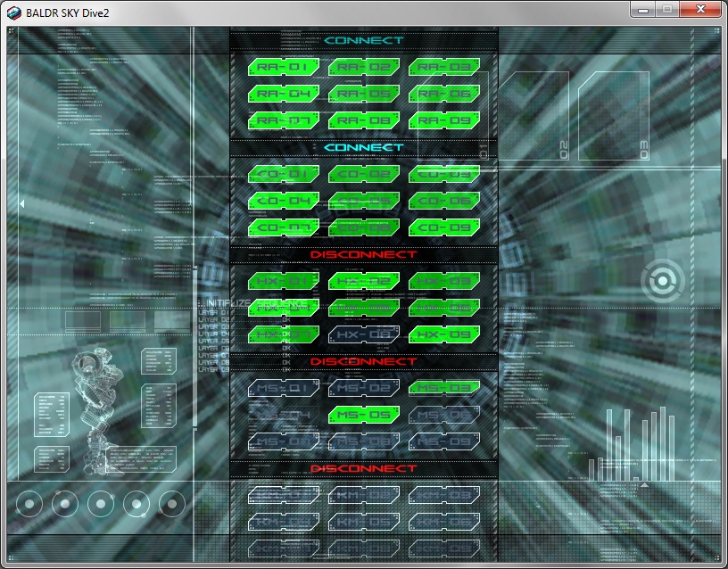Click the bar graph display
The height and width of the screenshot is (569, 728).
pyautogui.click(x=632, y=444)
